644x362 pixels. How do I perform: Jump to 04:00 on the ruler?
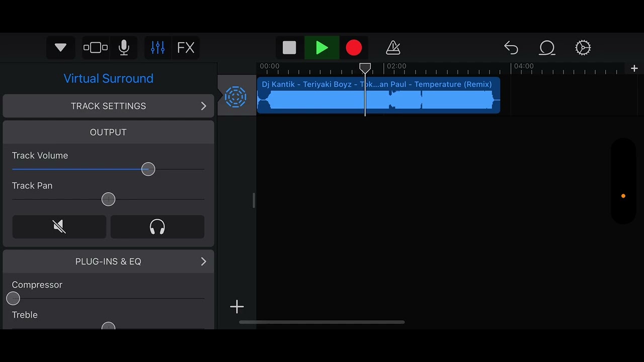pyautogui.click(x=524, y=66)
